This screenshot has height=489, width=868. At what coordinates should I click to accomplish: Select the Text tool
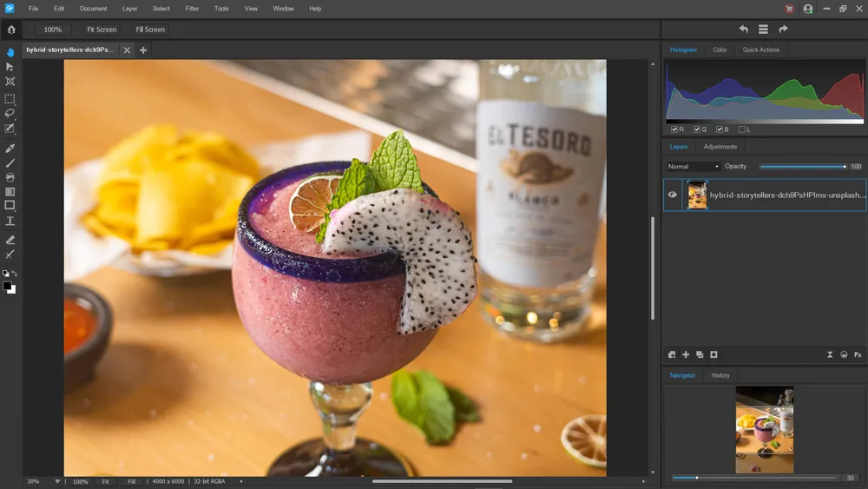click(10, 221)
